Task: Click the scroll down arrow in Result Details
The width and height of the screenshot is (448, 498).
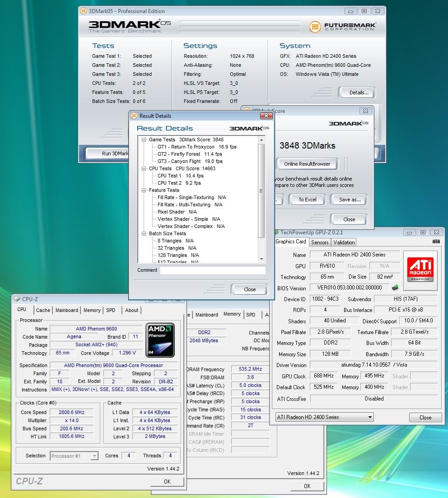Action: click(x=261, y=259)
